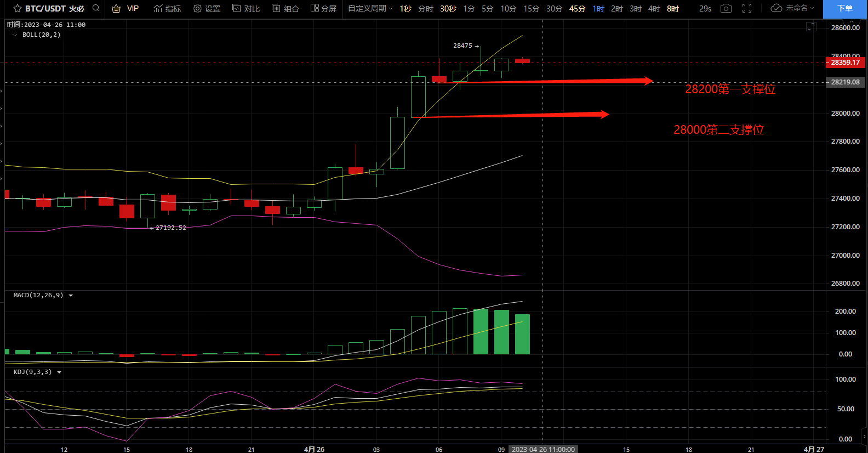Open the 分屏 split-screen layout
This screenshot has width=868, height=453.
pyautogui.click(x=323, y=9)
